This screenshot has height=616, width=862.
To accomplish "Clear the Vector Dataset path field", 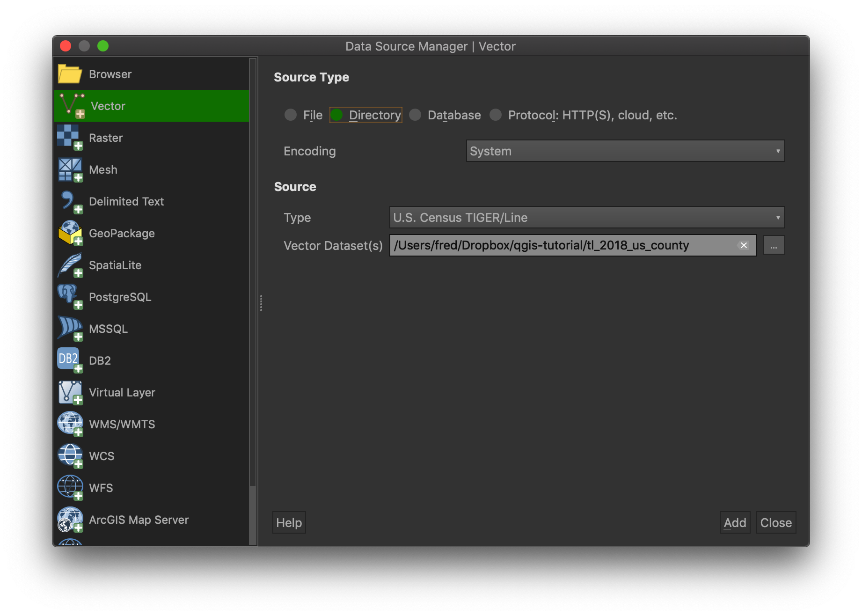I will 743,245.
